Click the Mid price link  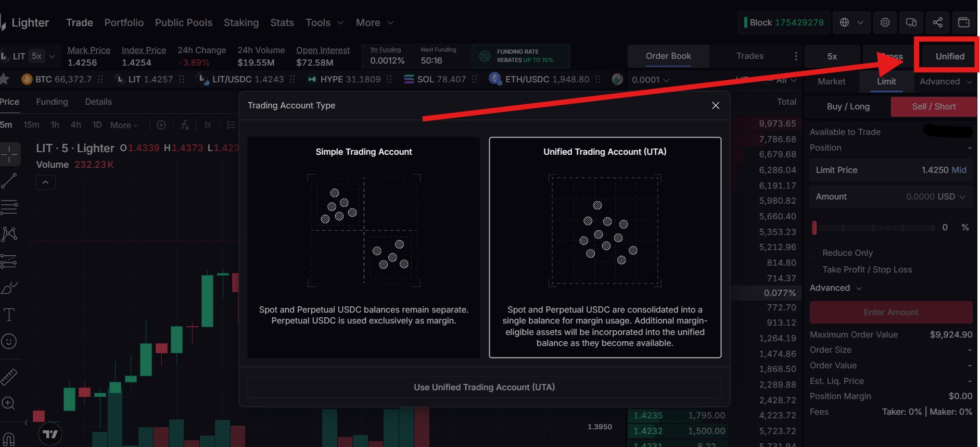[959, 170]
